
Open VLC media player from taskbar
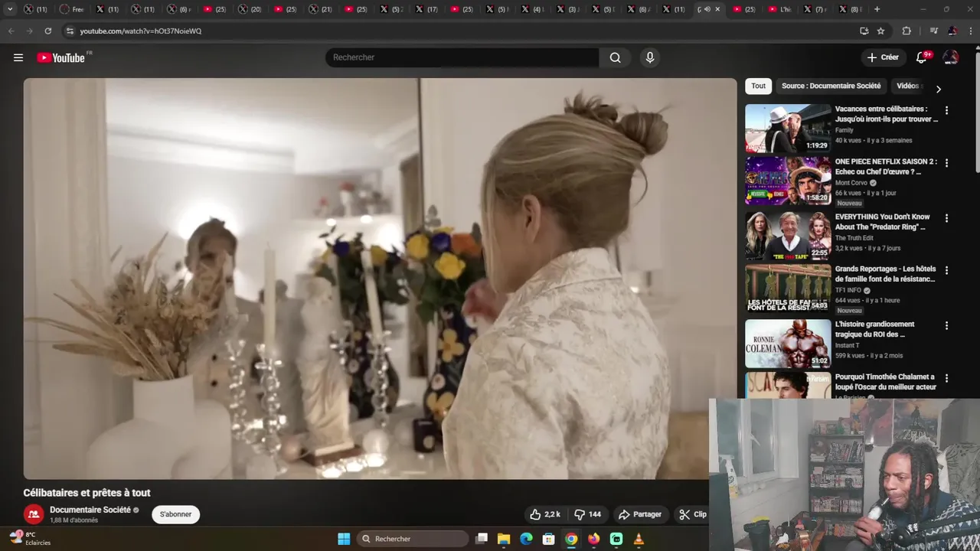(639, 539)
